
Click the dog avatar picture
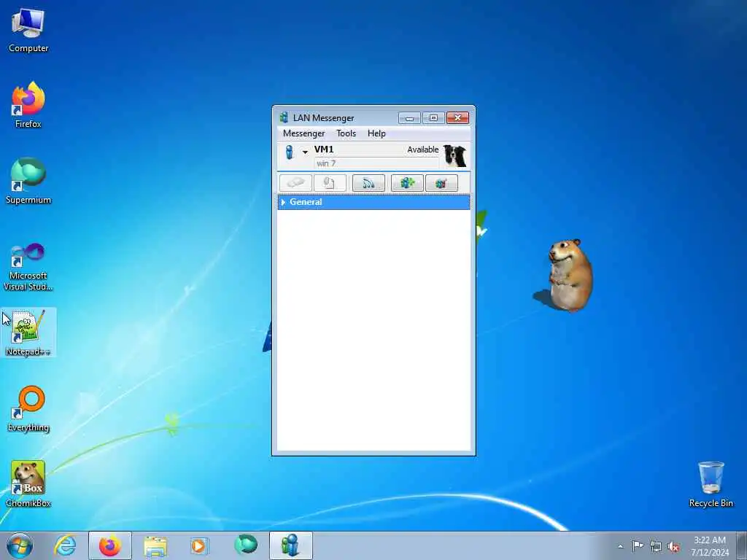point(454,156)
